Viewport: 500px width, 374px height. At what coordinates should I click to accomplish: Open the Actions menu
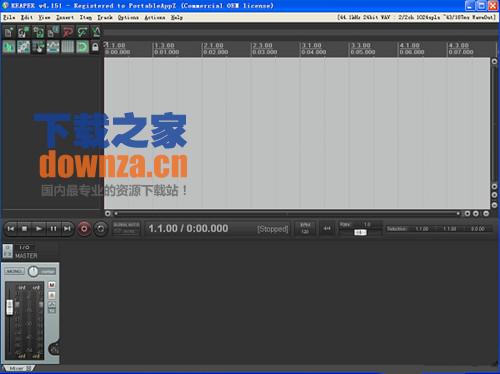pyautogui.click(x=155, y=17)
